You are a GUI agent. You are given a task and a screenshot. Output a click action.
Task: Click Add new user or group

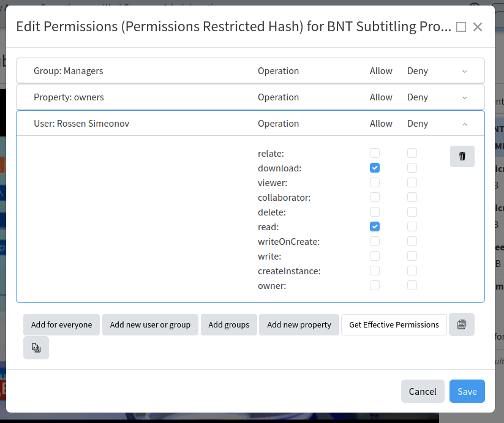pyautogui.click(x=150, y=324)
